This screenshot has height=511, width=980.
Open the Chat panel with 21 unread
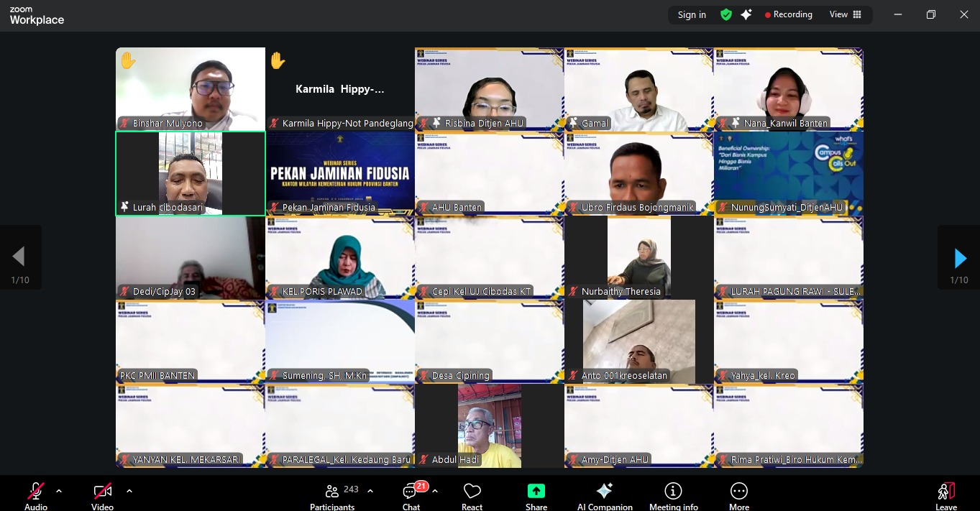411,492
